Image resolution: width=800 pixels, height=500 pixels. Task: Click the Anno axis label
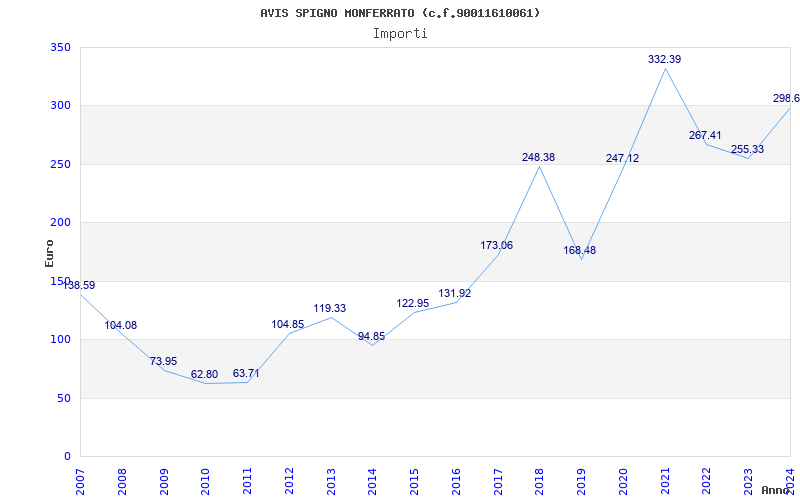(776, 490)
